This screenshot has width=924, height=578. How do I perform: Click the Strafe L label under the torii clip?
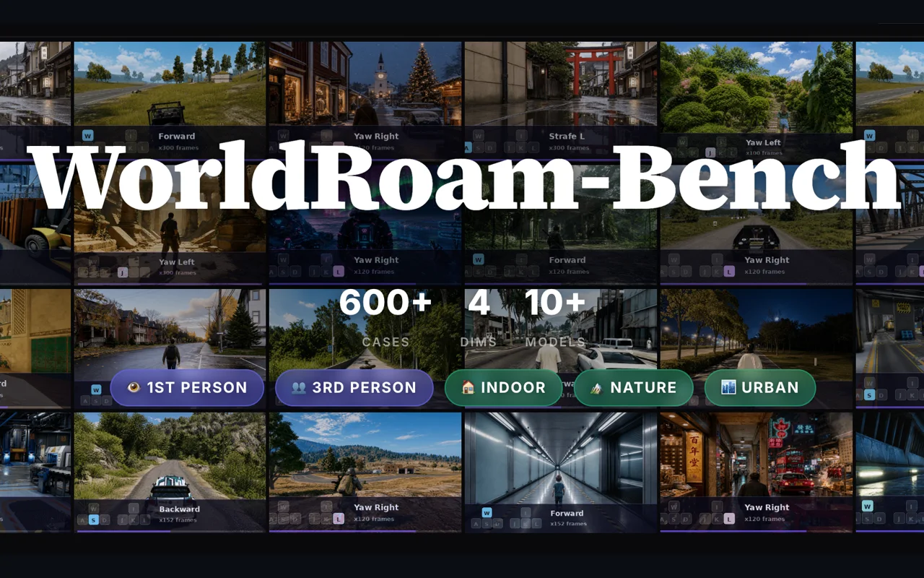(x=567, y=136)
